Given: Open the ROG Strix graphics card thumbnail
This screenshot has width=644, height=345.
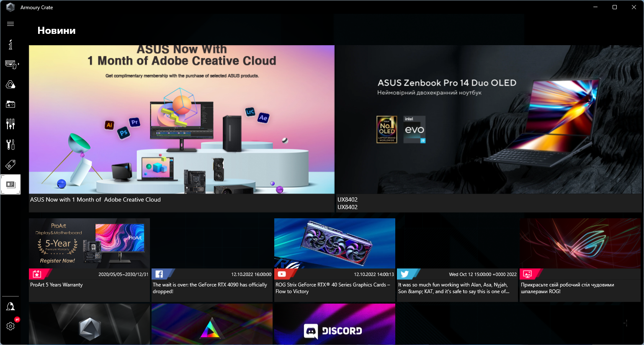Looking at the screenshot, I should tap(335, 243).
